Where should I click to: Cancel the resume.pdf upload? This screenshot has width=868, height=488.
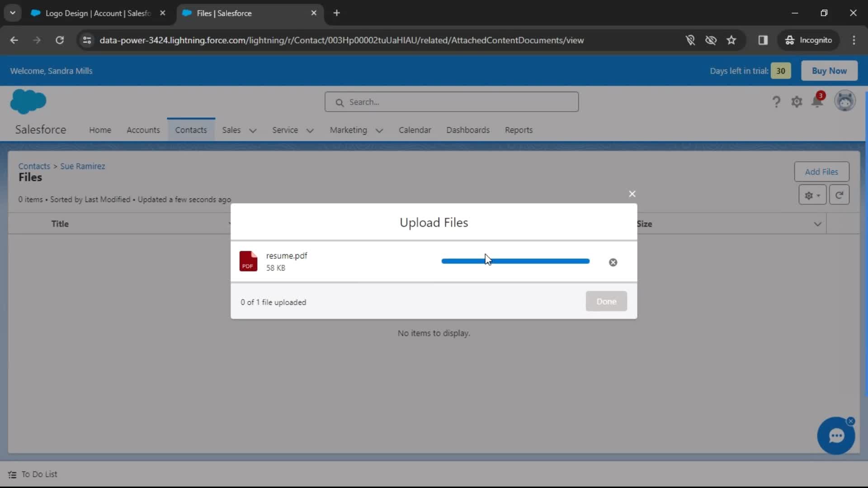click(613, 263)
